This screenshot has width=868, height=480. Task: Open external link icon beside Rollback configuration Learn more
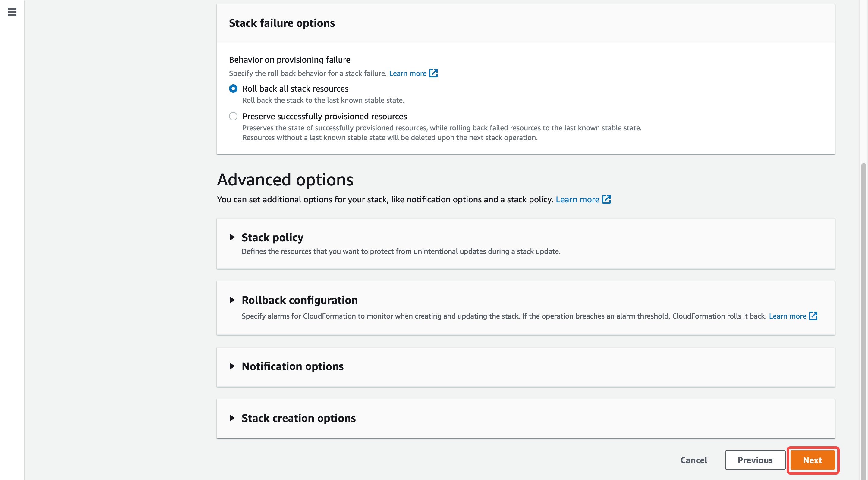[813, 316]
